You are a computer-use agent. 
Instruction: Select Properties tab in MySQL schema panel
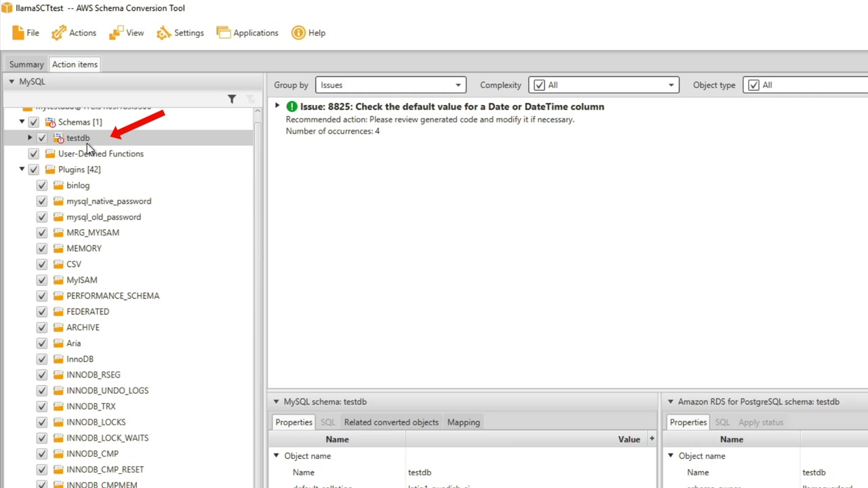point(294,422)
